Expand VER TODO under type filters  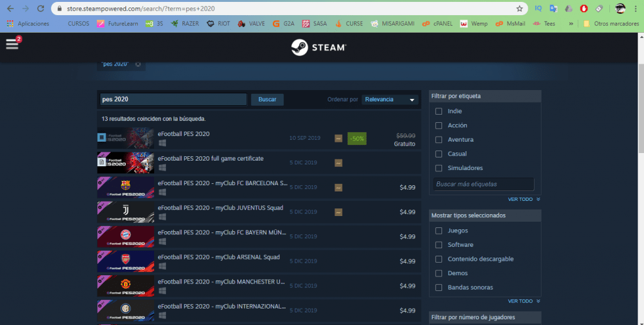pos(524,300)
